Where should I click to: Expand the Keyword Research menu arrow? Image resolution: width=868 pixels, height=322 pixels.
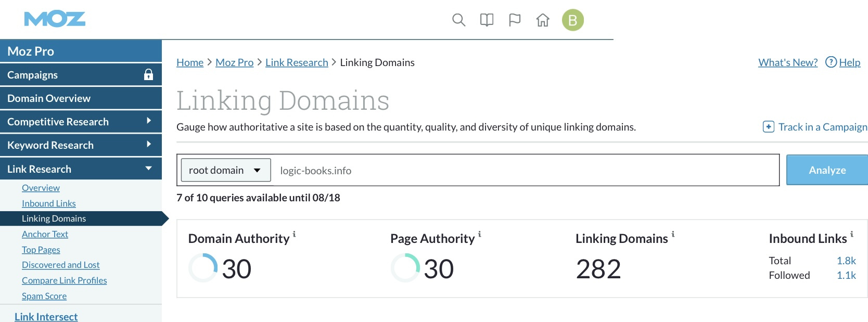pos(149,144)
